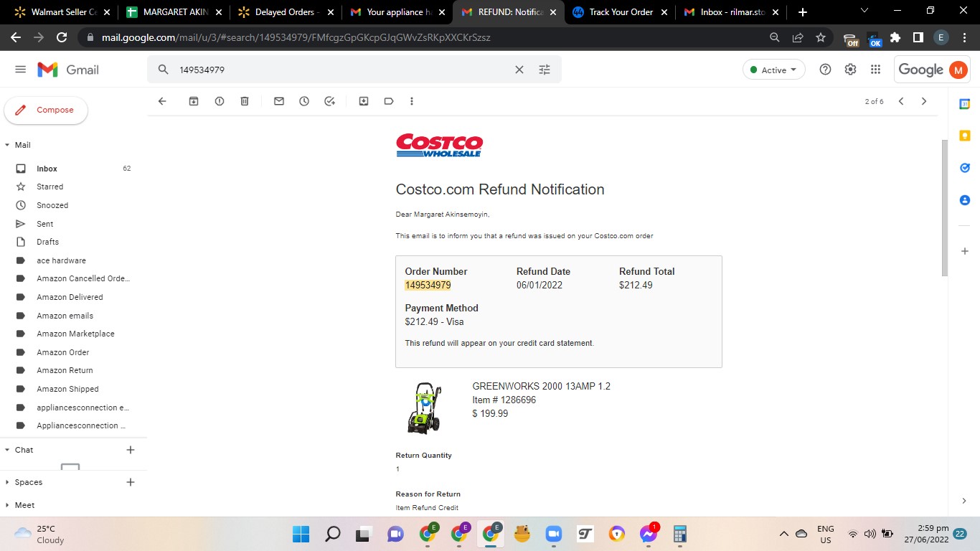Viewport: 980px width, 551px height.
Task: Open Windows Start menu
Action: coord(301,534)
